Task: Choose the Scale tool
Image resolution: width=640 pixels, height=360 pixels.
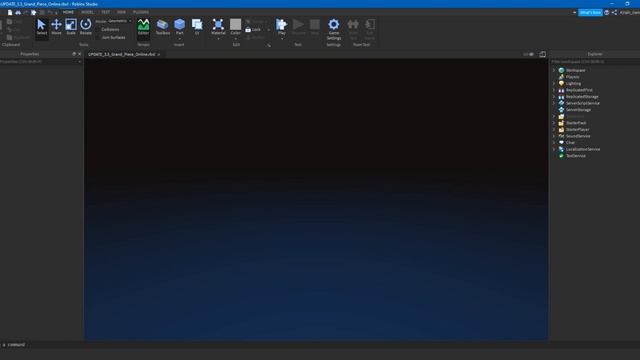Action: pyautogui.click(x=71, y=27)
